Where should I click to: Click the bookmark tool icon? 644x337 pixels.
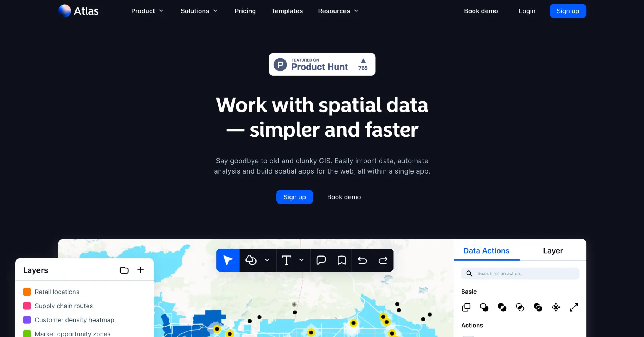coord(342,260)
